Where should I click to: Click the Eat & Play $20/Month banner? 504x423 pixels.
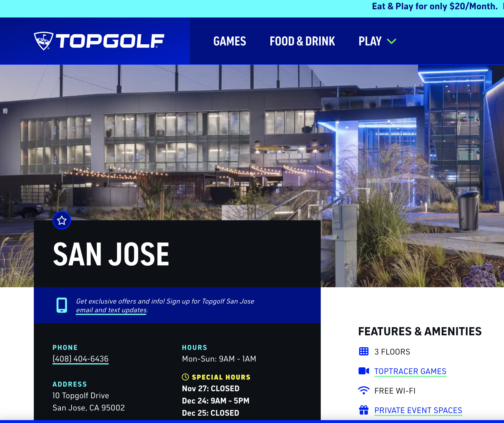(435, 6)
